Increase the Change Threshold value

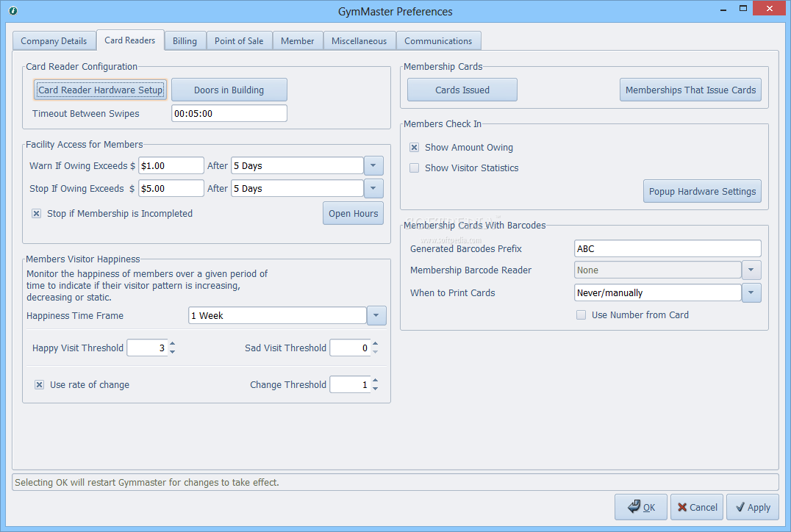[x=376, y=381]
